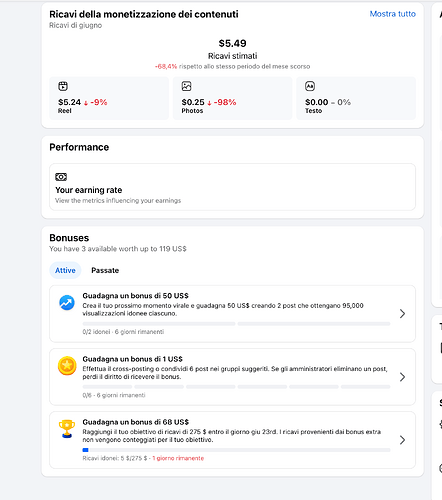Image resolution: width=442 pixels, height=500 pixels.
Task: Switch to the Passate tab
Action: coord(105,270)
